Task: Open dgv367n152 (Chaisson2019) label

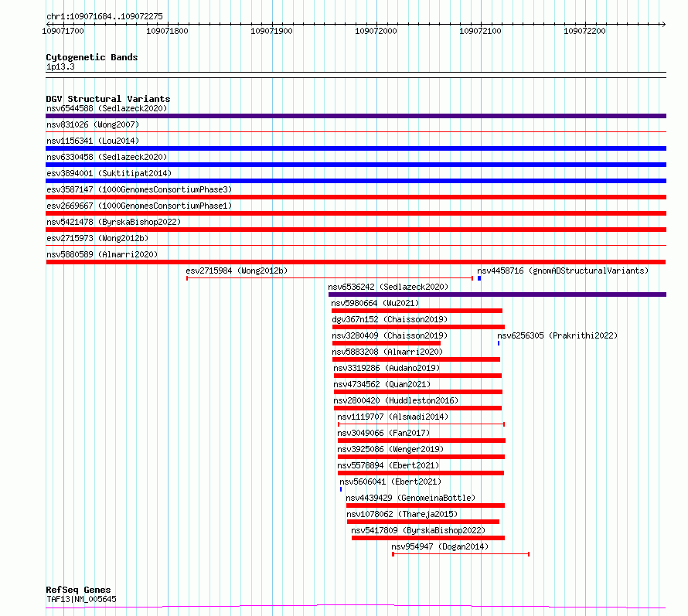Action: 390,319
